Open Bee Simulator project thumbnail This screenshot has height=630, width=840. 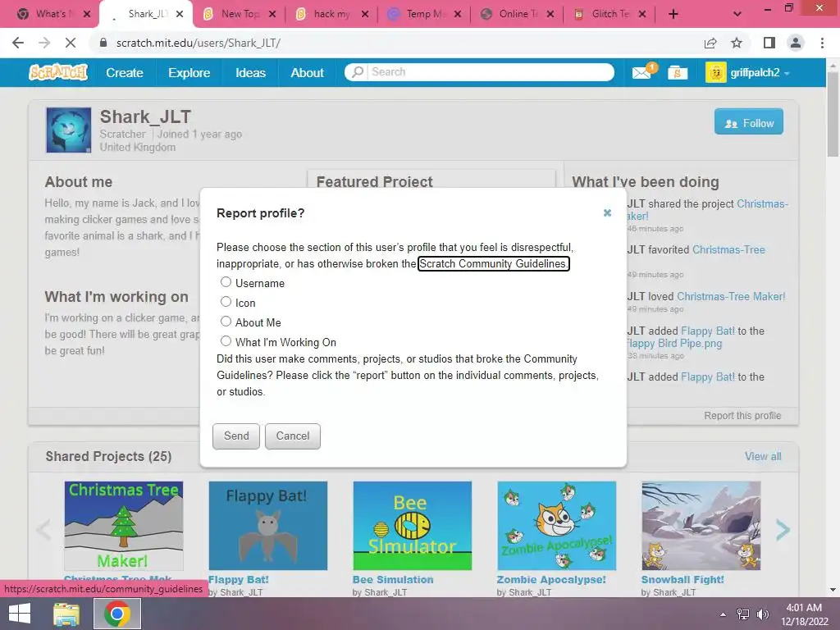pos(412,526)
